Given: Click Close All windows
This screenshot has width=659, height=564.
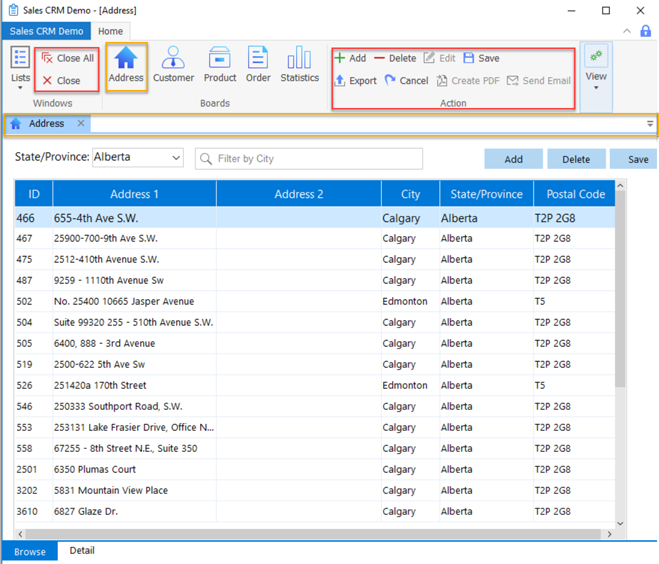Looking at the screenshot, I should point(68,58).
